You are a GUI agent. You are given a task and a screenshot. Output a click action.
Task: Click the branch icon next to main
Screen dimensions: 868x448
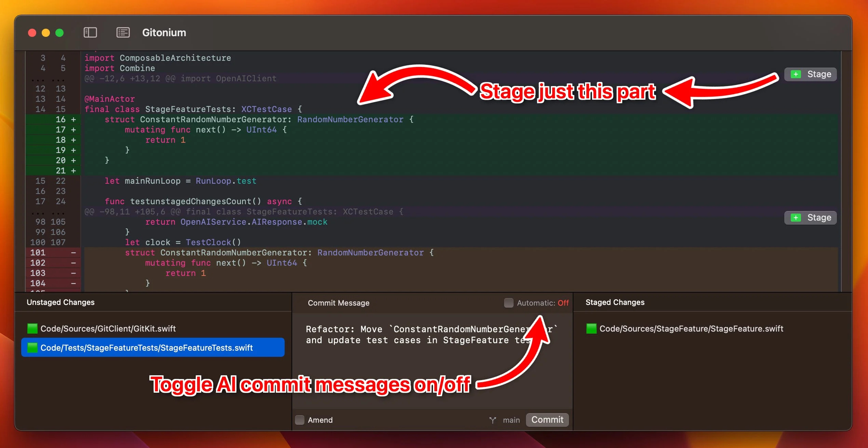[x=492, y=420]
